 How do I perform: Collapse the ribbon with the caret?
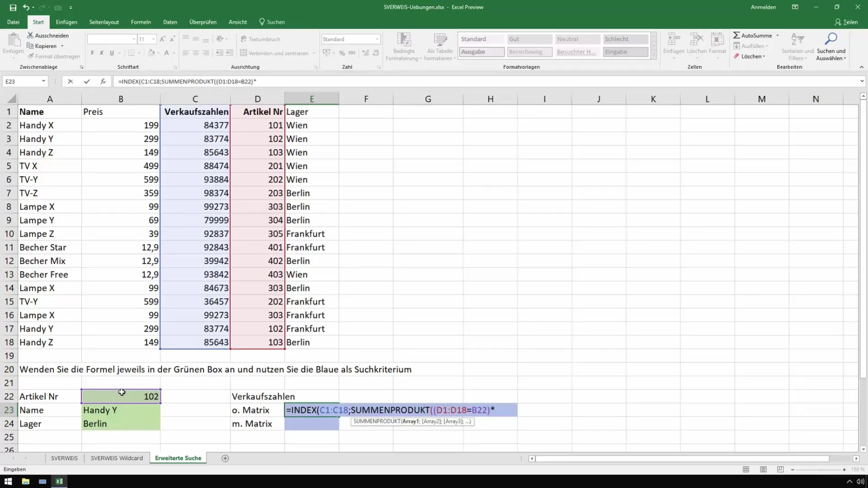(861, 67)
